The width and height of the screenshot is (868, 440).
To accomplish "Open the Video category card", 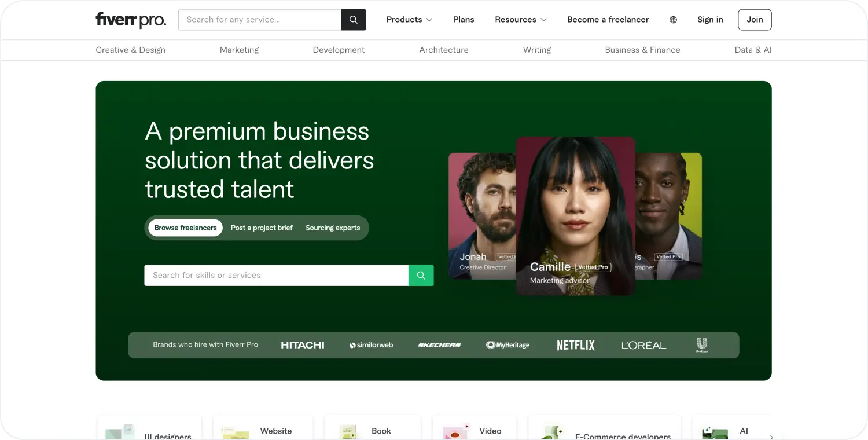I will click(475, 428).
